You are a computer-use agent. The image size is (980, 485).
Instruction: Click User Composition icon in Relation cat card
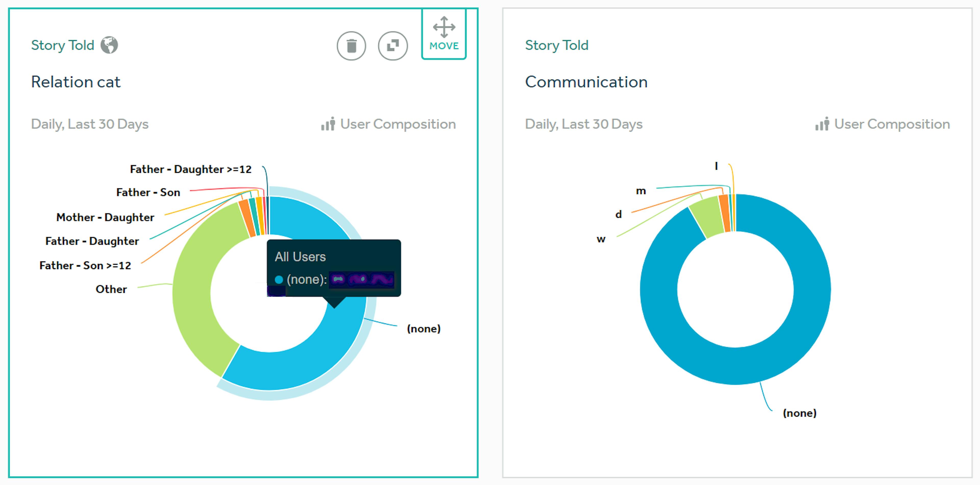(x=328, y=124)
